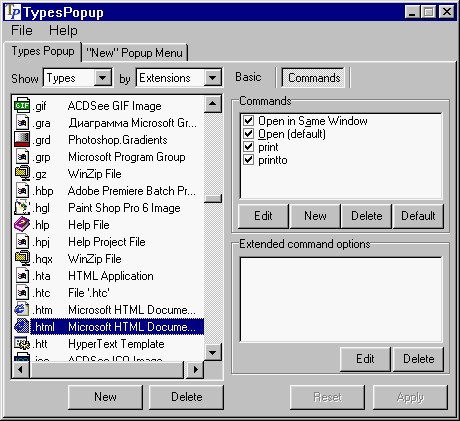This screenshot has height=421, width=460.
Task: Click the TypesPopup title bar icon
Action: (x=13, y=12)
